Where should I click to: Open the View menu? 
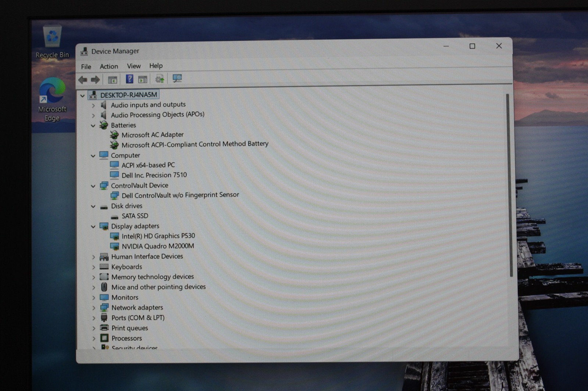(x=134, y=66)
